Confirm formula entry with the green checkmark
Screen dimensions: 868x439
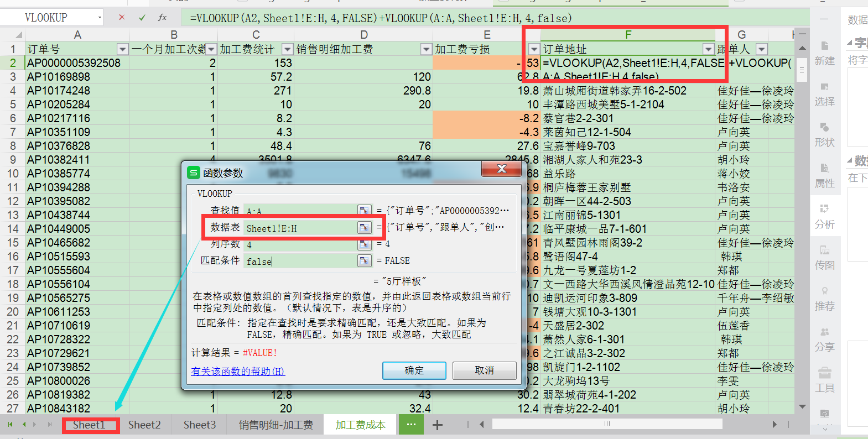point(142,18)
